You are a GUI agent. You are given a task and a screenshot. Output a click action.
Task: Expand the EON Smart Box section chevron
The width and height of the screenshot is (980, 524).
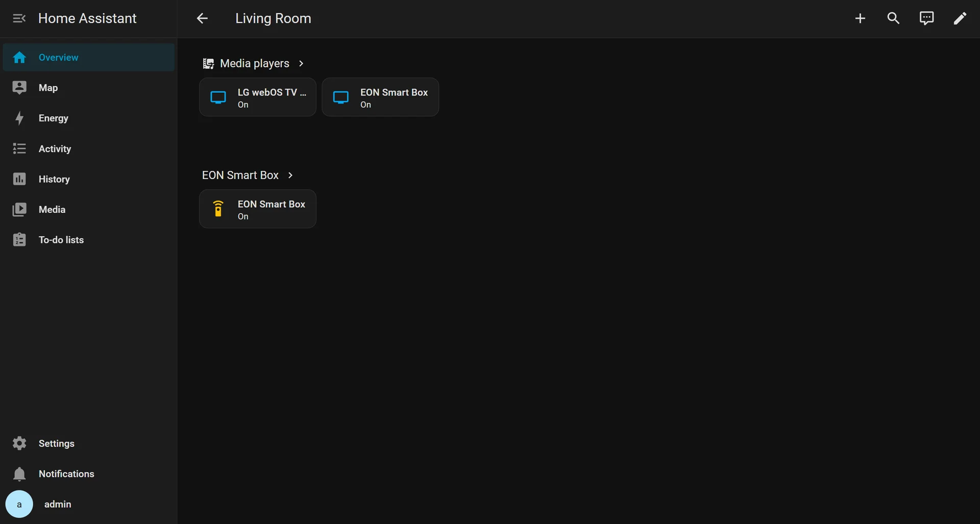click(x=290, y=175)
